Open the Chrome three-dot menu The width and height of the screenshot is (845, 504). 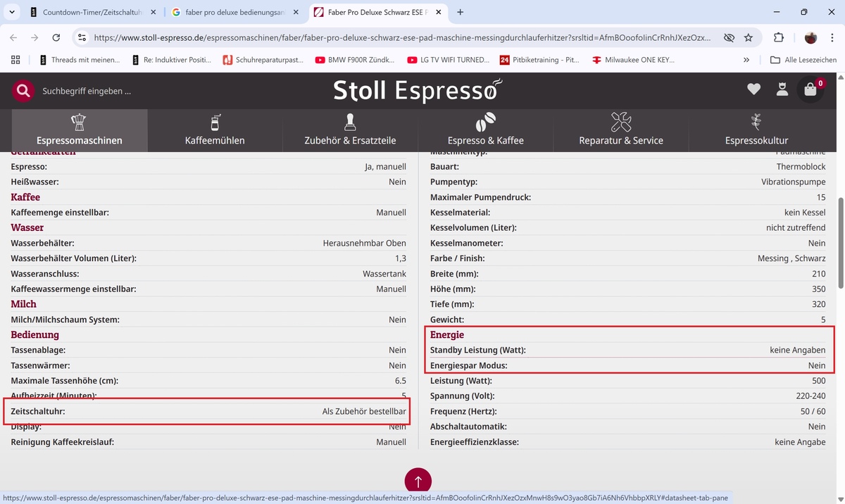(832, 38)
